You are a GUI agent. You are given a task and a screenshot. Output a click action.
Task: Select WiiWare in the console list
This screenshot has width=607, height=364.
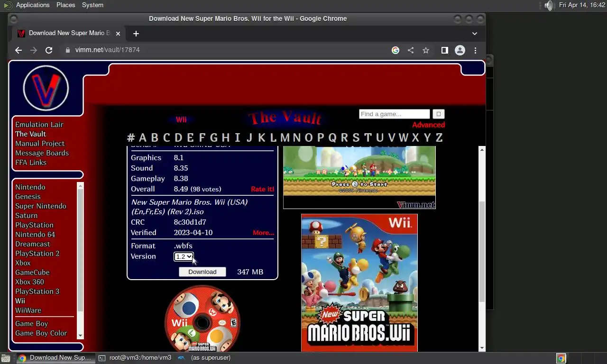click(x=28, y=310)
